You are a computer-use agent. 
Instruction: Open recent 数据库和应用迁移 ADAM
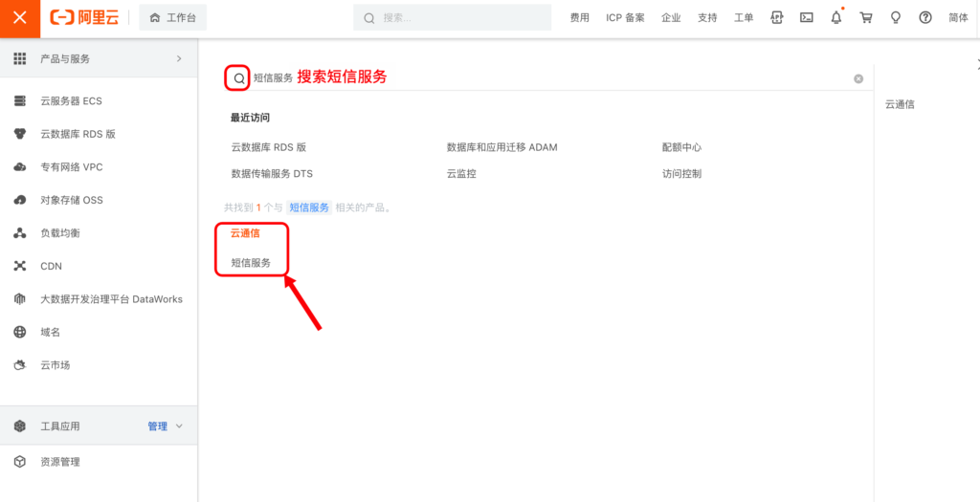(501, 147)
